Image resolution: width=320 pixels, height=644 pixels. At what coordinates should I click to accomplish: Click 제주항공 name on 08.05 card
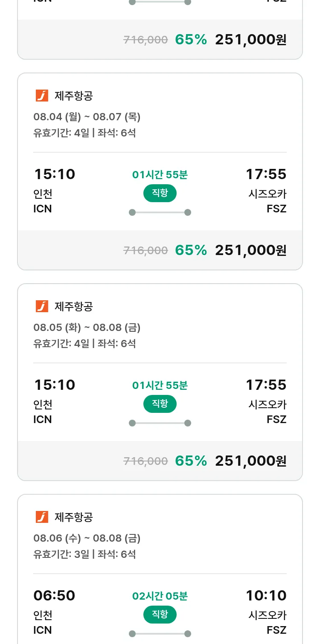[74, 306]
